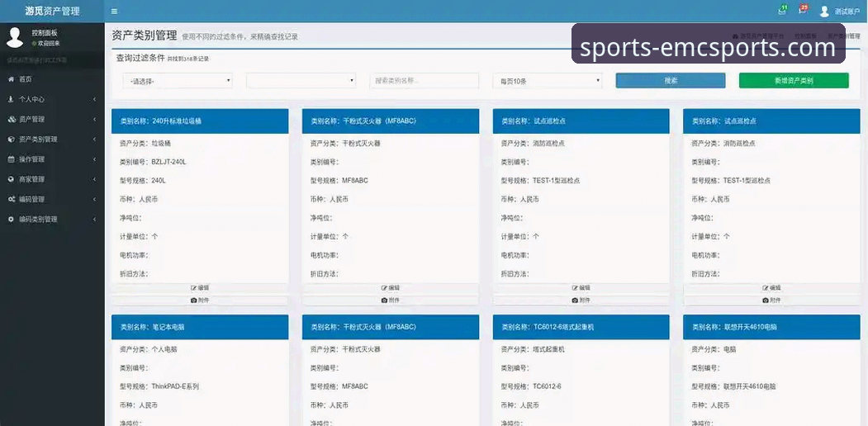Expand 资产类别管理 using its chevron
This screenshot has width=868, height=426.
click(x=95, y=140)
